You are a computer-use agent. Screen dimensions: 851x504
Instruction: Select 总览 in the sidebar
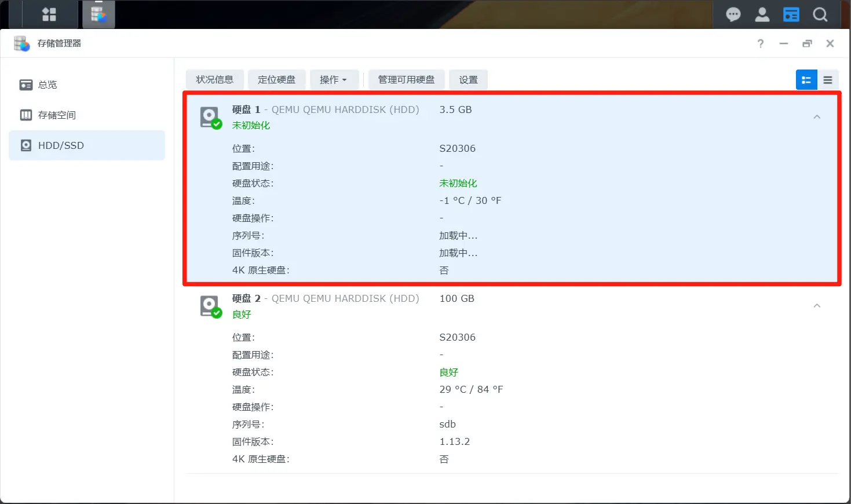click(48, 85)
